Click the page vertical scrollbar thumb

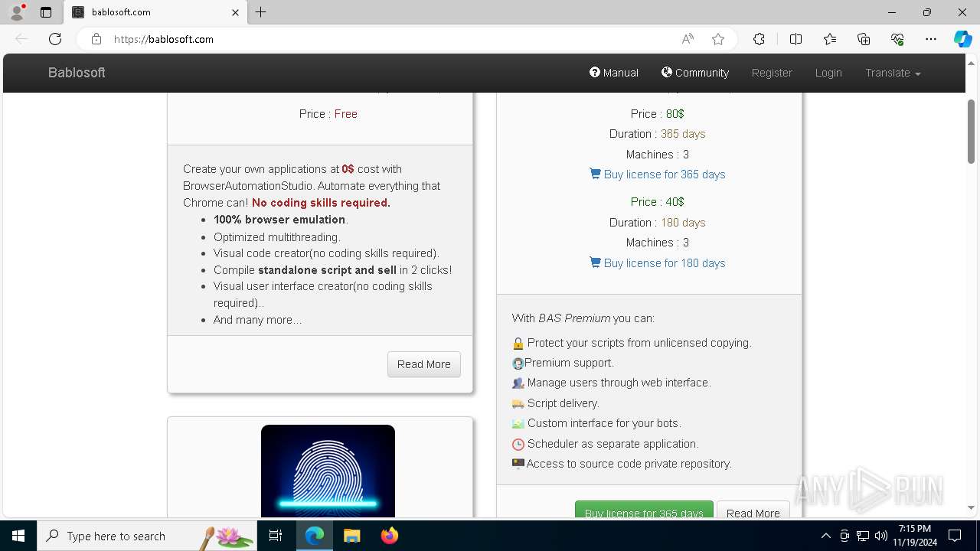[x=972, y=131]
